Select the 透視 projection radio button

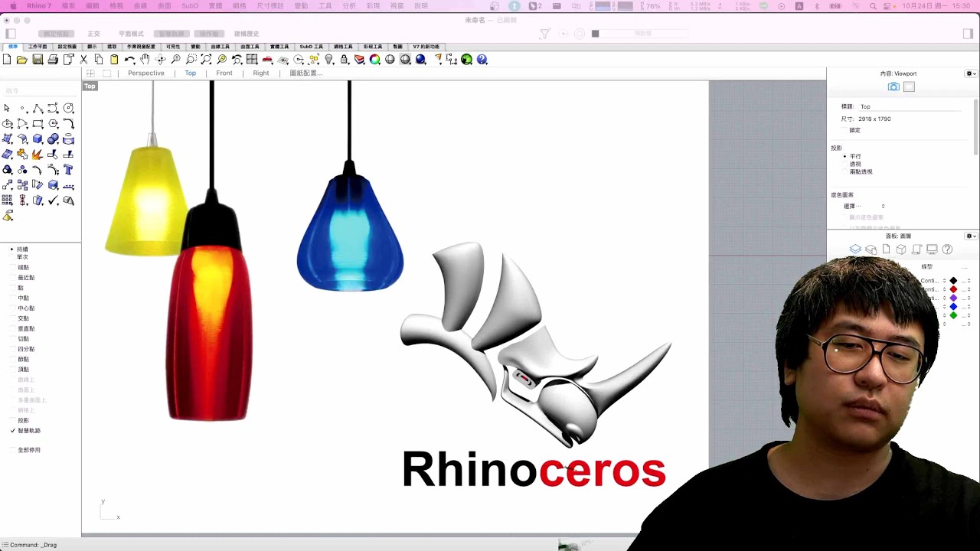[845, 164]
